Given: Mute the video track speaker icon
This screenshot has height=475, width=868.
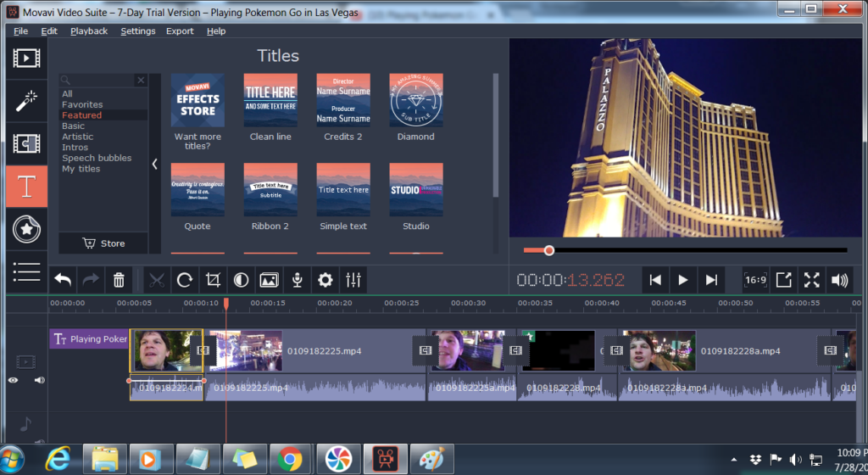Looking at the screenshot, I should click(39, 380).
